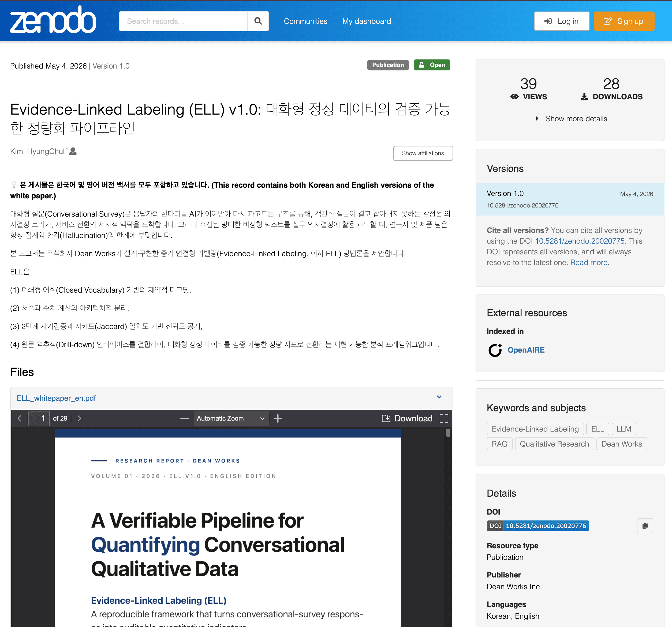Zoom in PDF with plus icon
The height and width of the screenshot is (627, 672).
click(278, 418)
